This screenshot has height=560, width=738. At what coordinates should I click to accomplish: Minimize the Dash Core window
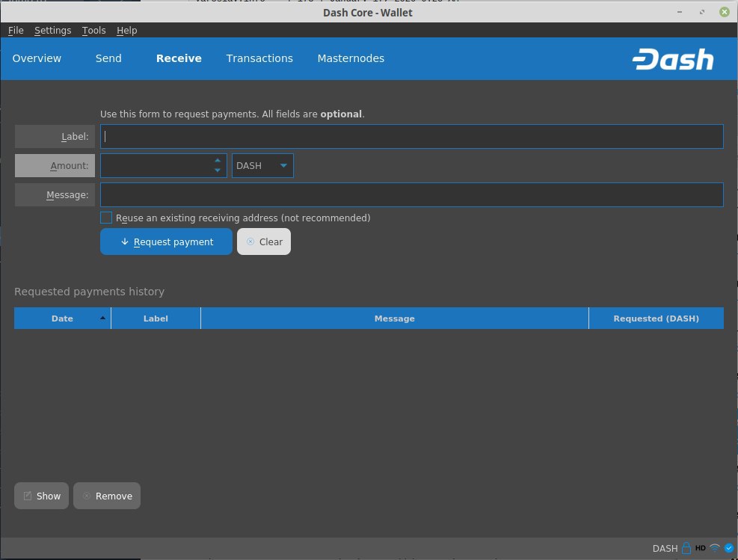[680, 12]
